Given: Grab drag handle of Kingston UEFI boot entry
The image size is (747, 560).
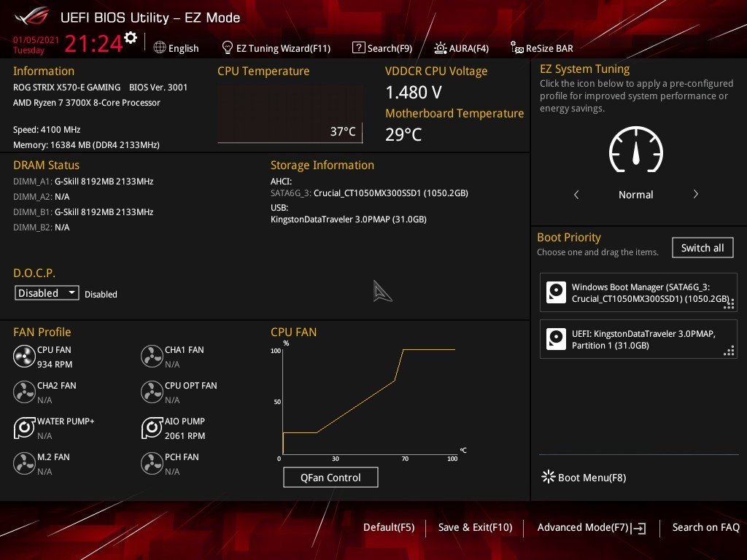Looking at the screenshot, I should click(x=729, y=351).
